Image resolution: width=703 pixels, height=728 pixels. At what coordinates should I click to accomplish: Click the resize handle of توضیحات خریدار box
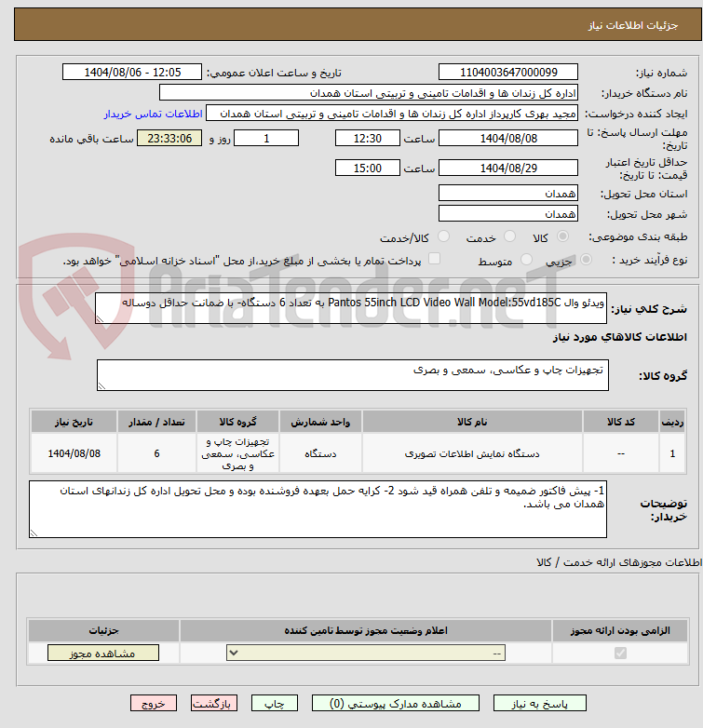34,533
